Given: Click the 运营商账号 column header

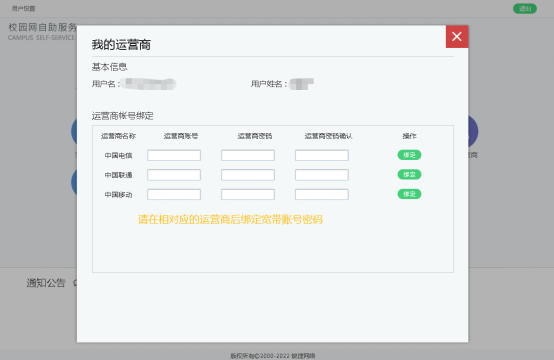Looking at the screenshot, I should (181, 136).
